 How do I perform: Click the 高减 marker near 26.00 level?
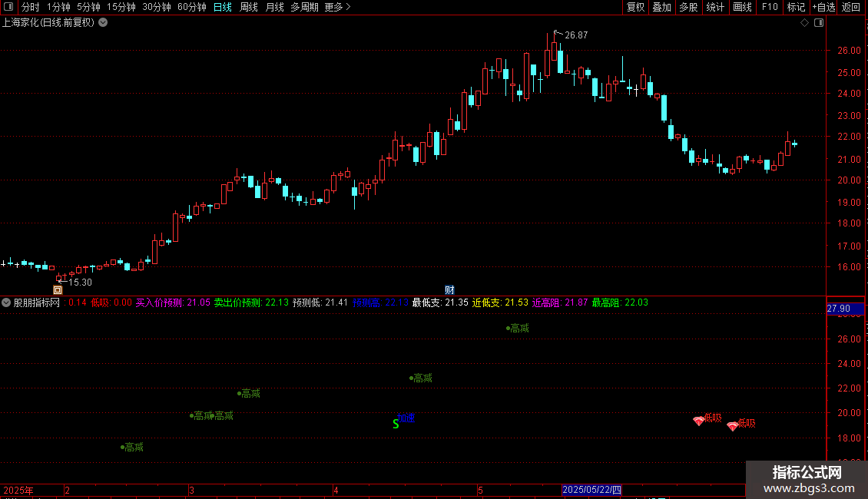coord(518,328)
